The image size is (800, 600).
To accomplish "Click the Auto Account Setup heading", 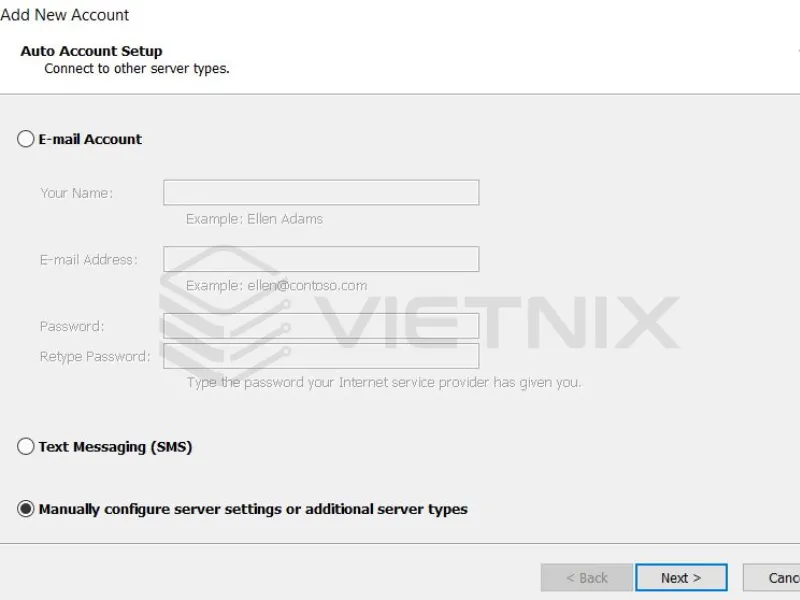I will [x=91, y=50].
